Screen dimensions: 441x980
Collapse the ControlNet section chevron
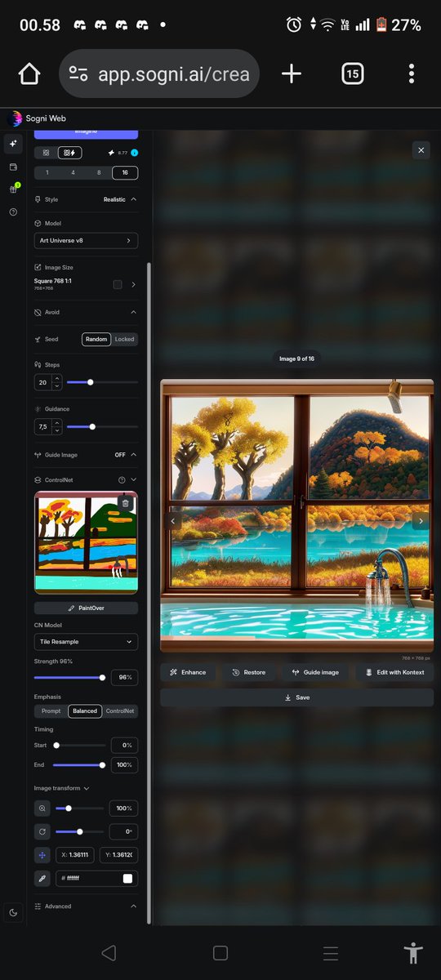click(134, 480)
